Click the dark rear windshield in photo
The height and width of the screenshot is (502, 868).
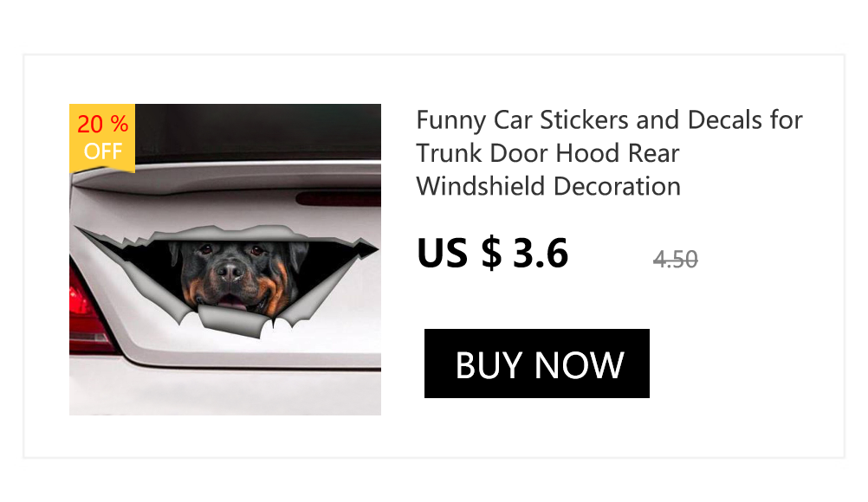point(257,132)
